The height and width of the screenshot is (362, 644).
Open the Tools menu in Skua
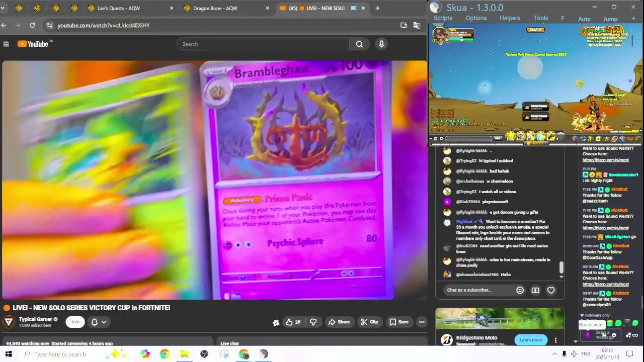541,18
